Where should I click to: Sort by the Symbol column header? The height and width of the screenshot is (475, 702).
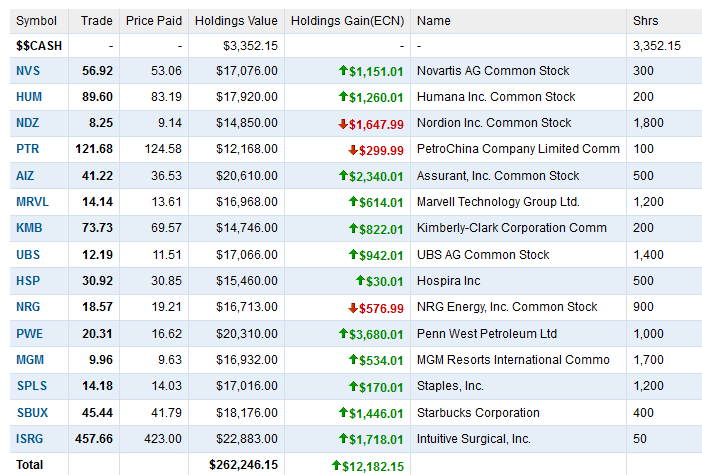pyautogui.click(x=36, y=21)
